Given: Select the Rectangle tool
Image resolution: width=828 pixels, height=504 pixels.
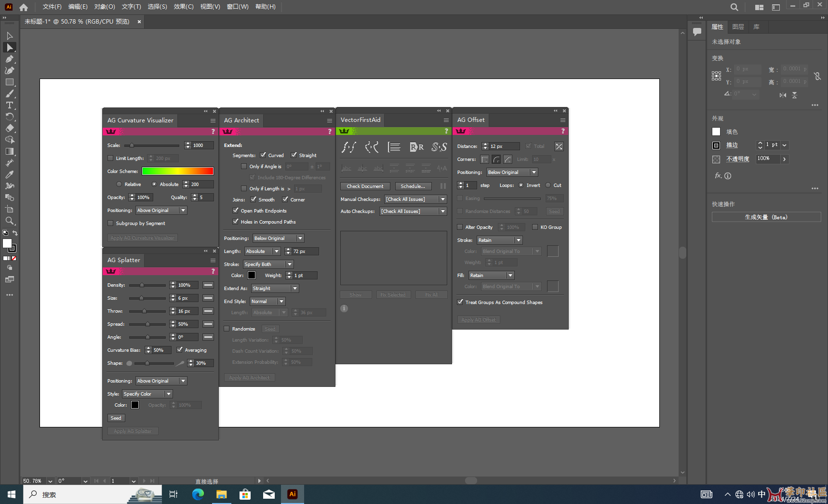Looking at the screenshot, I should (10, 82).
